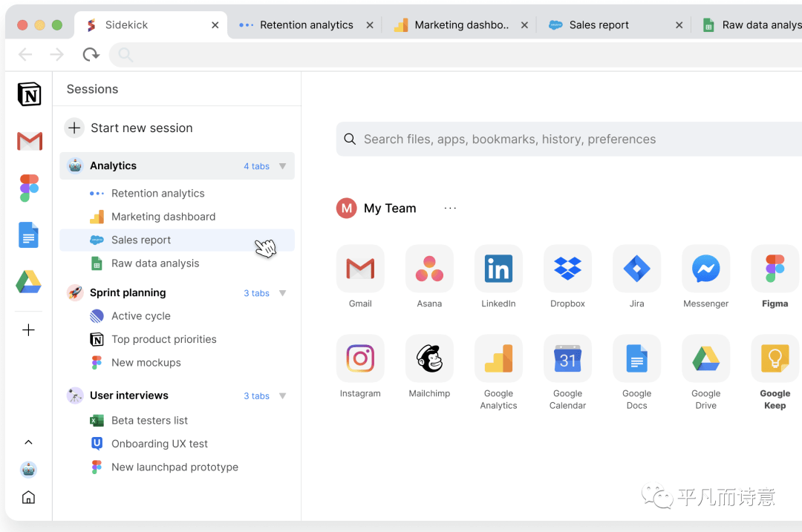Click the My Team avatar
The width and height of the screenshot is (802, 532).
click(346, 208)
